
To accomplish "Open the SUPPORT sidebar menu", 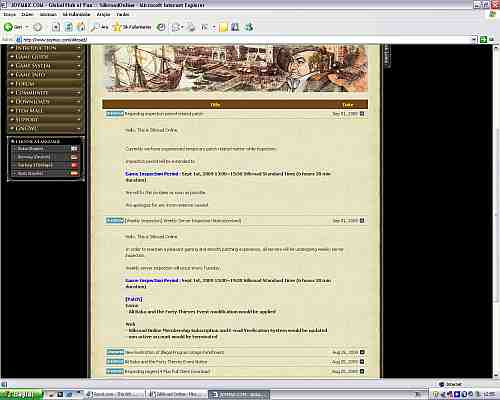I will 46,120.
